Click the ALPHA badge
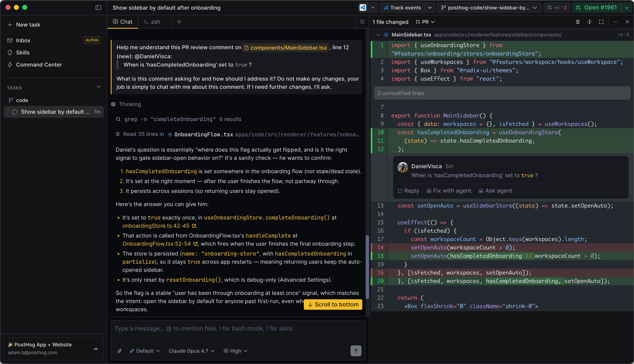The width and height of the screenshot is (634, 364). click(92, 40)
